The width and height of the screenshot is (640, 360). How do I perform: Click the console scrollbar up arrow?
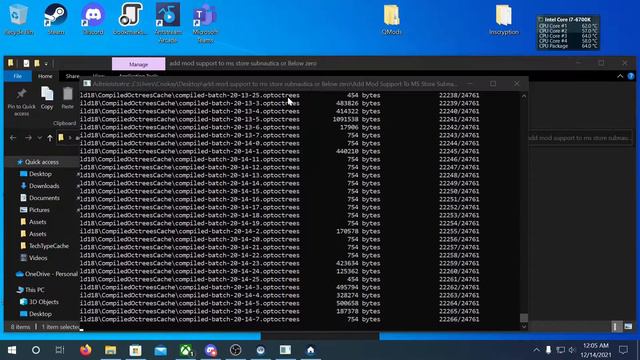coord(524,96)
